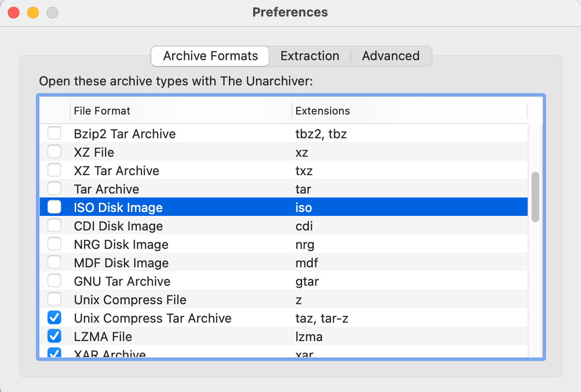Check the CDI Disk Image checkbox
This screenshot has width=581, height=392.
click(x=54, y=225)
